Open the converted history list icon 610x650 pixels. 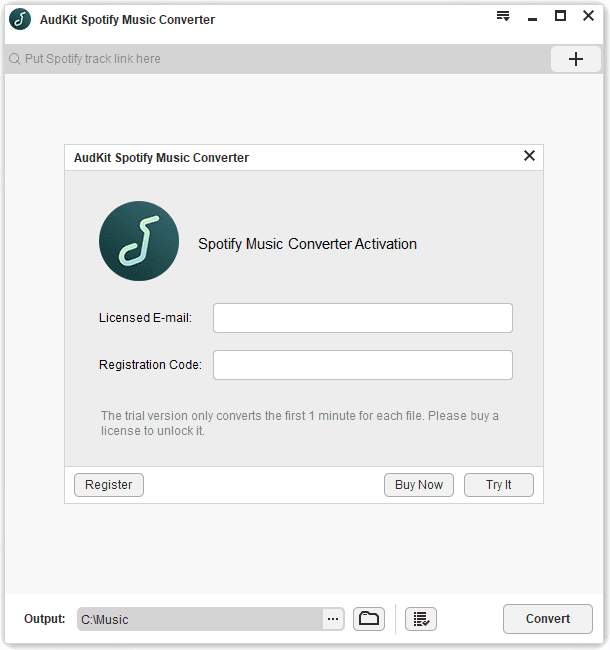421,619
